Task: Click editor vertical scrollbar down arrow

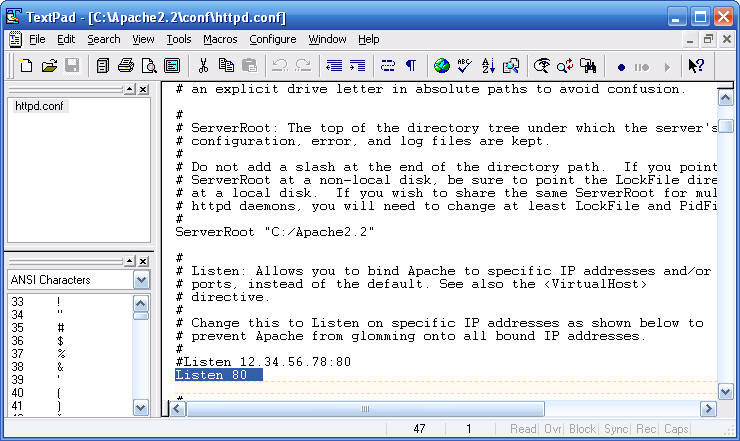Action: pyautogui.click(x=725, y=391)
